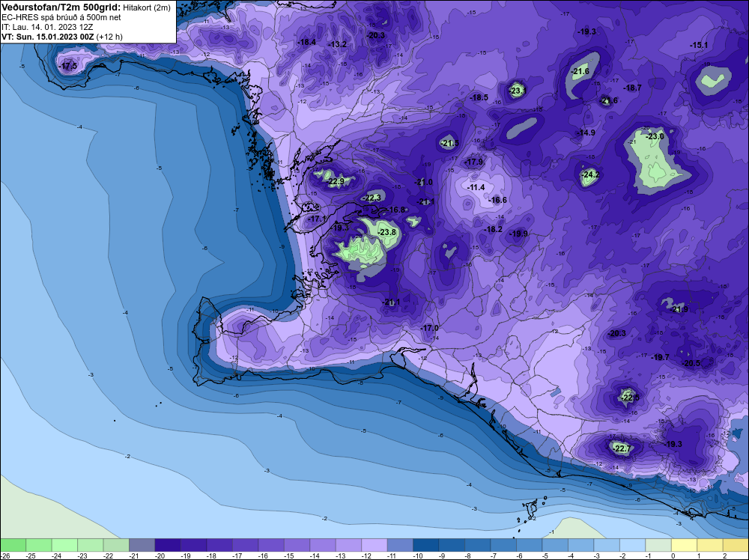Click the -16.6 temperature label
This screenshot has height=560, width=749.
(x=498, y=200)
